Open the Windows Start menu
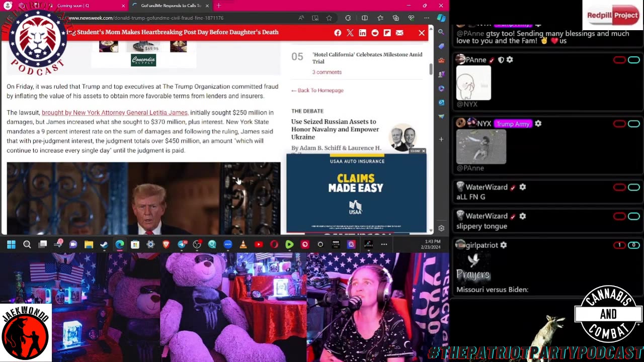Image resolution: width=644 pixels, height=362 pixels. coord(11,244)
